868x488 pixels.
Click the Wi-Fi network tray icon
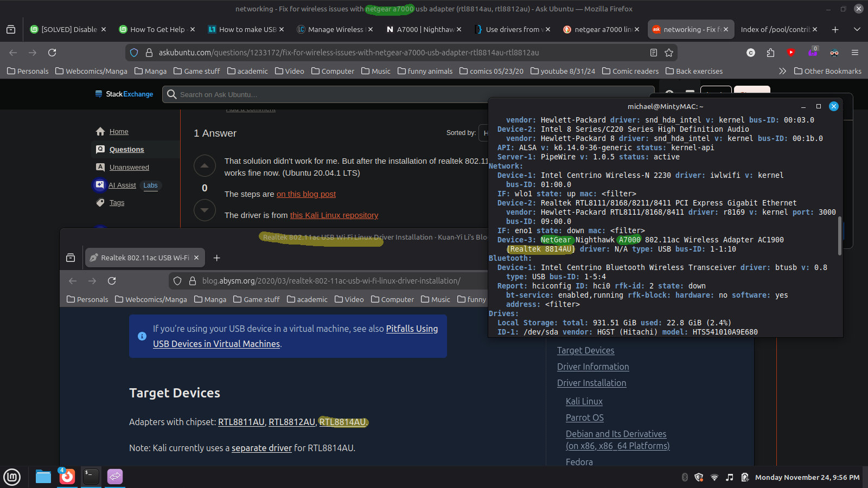pyautogui.click(x=714, y=477)
